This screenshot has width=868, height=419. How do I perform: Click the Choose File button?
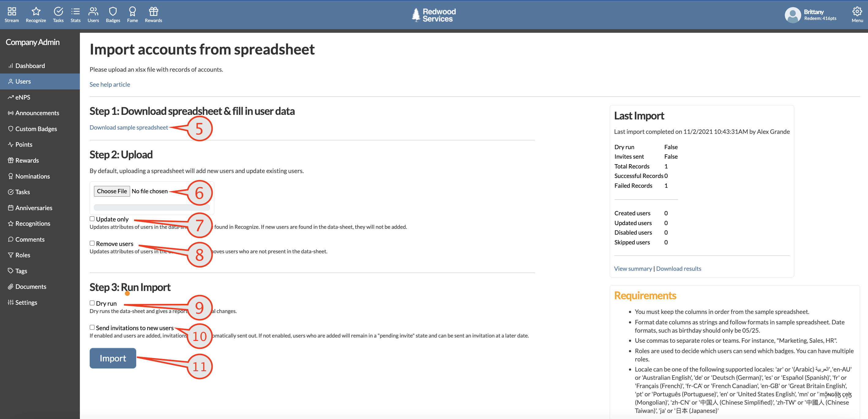click(112, 191)
